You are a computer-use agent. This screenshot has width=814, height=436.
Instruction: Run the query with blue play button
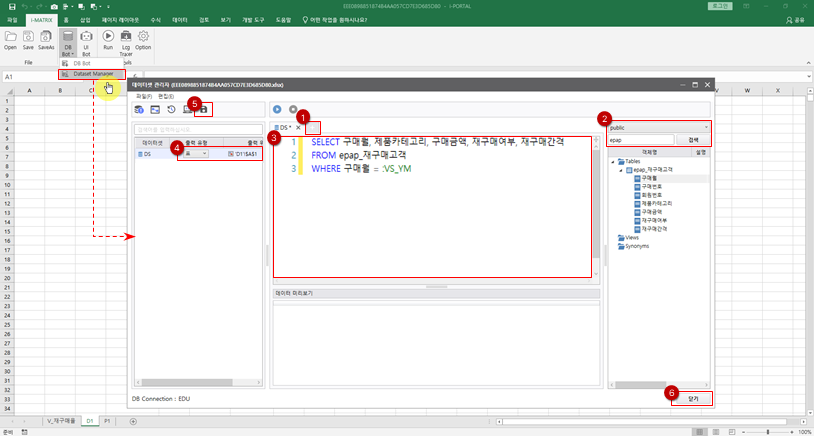(277, 109)
